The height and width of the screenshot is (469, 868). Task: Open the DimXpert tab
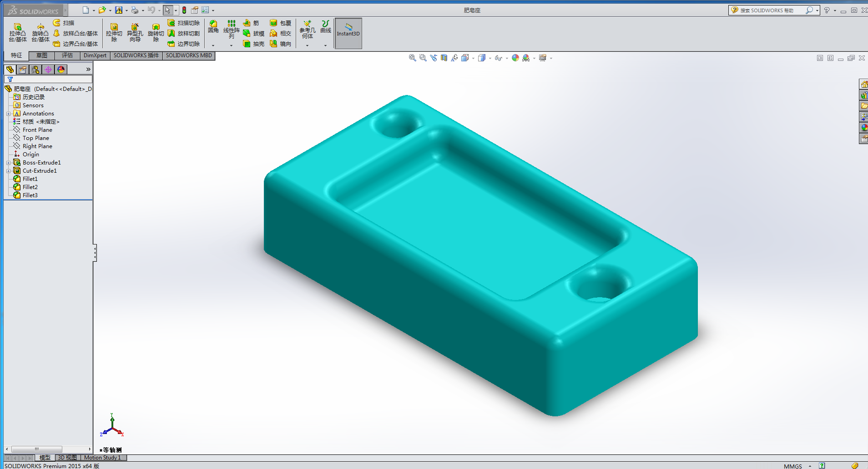[95, 55]
